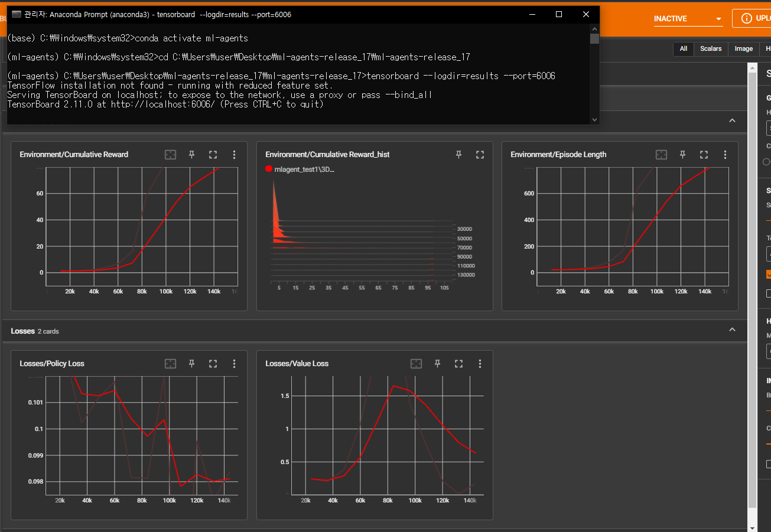
Task: Collapse the Losses cards group
Action: point(732,329)
